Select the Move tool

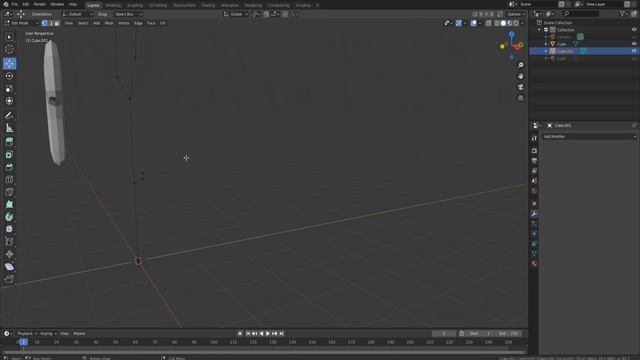tap(9, 63)
